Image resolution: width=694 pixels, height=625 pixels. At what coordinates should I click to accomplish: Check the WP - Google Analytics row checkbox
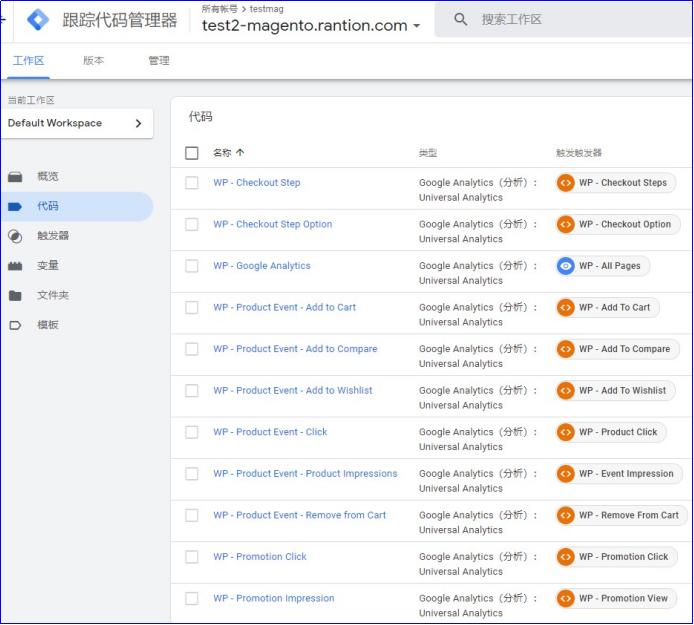pyautogui.click(x=192, y=266)
